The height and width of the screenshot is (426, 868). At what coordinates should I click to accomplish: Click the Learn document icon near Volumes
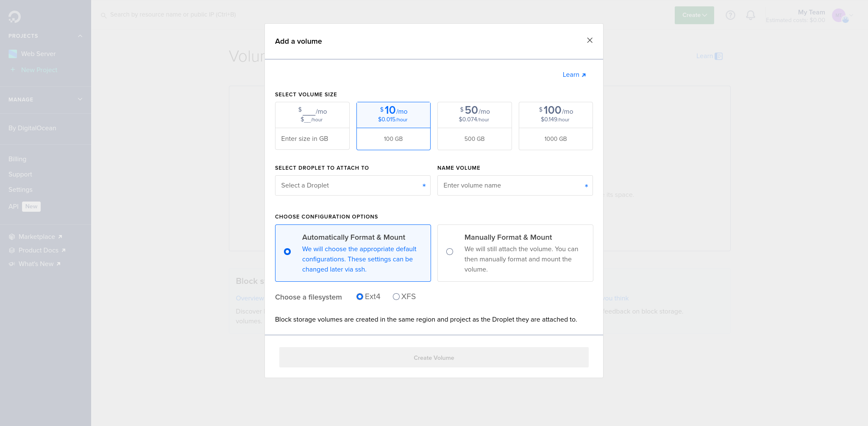coord(719,56)
